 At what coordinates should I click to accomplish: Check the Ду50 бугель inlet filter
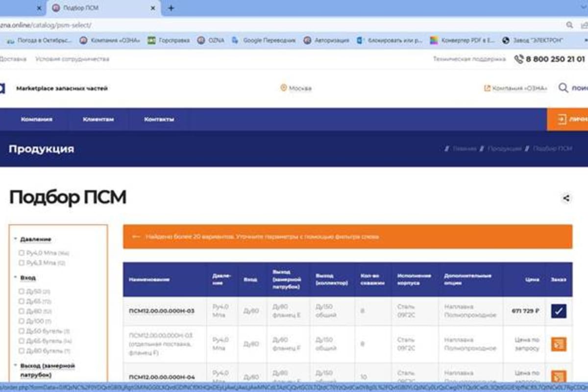pos(21,331)
